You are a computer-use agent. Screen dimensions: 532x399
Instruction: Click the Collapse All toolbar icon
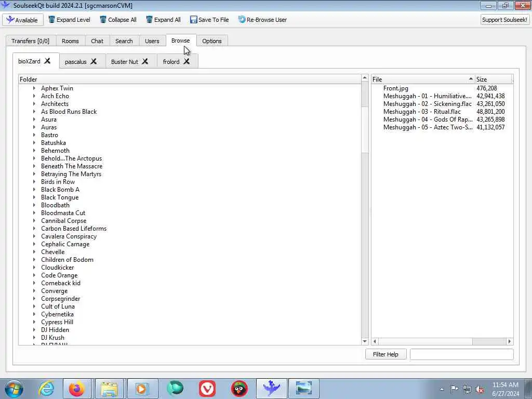click(103, 20)
